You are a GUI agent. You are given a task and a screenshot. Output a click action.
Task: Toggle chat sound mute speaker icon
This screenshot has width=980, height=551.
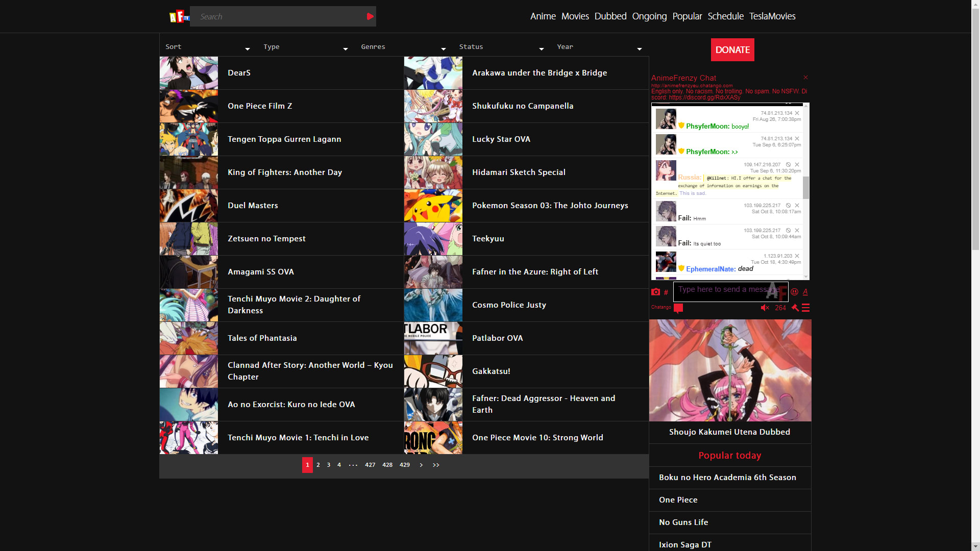tap(765, 308)
